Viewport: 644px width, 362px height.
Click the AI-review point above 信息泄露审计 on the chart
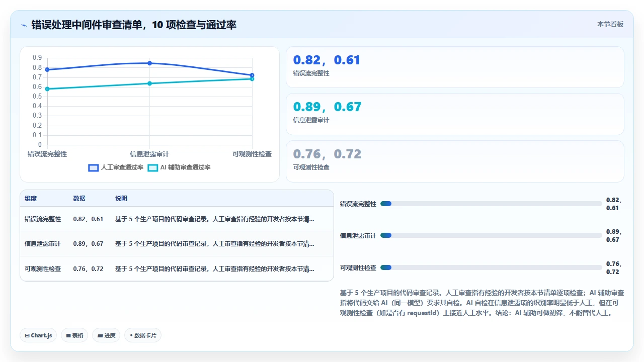click(149, 83)
